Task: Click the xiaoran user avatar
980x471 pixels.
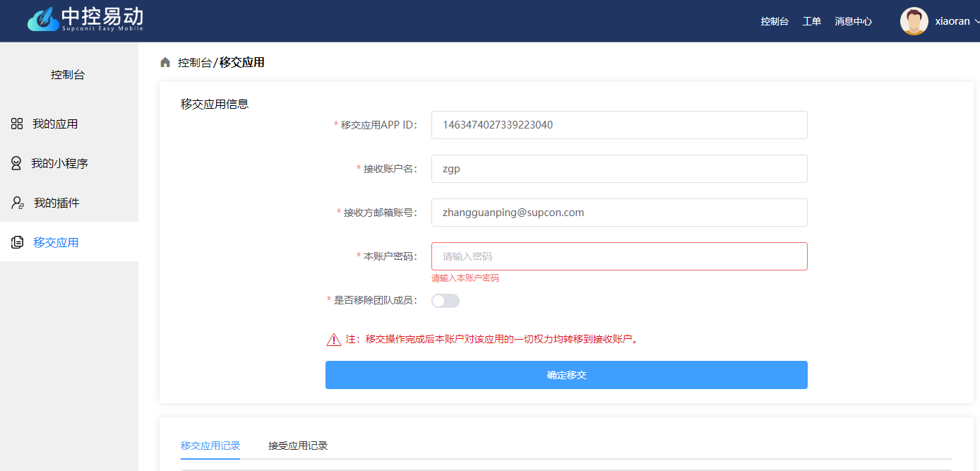Action: (914, 21)
